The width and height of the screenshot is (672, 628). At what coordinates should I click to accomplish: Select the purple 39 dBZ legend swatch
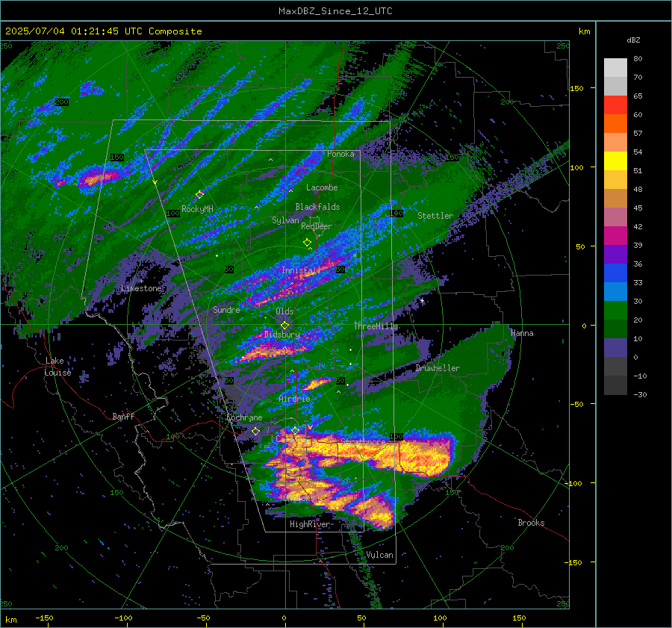coord(615,254)
